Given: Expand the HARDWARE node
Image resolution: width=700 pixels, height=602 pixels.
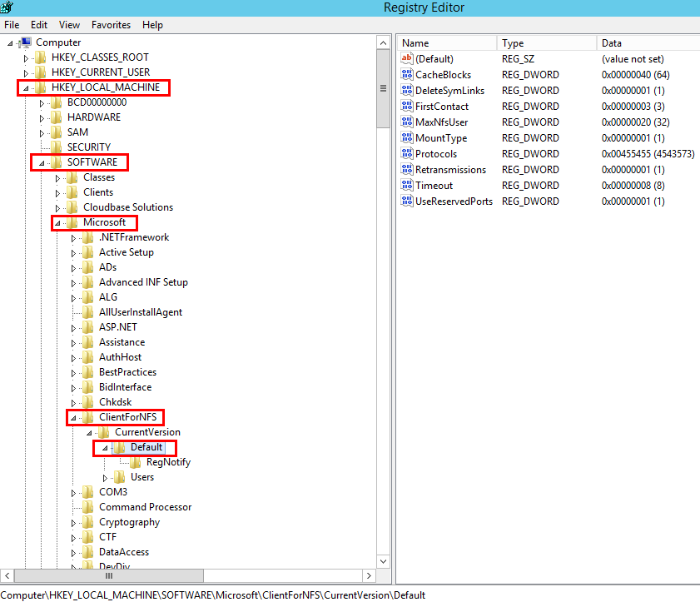Looking at the screenshot, I should [x=42, y=118].
